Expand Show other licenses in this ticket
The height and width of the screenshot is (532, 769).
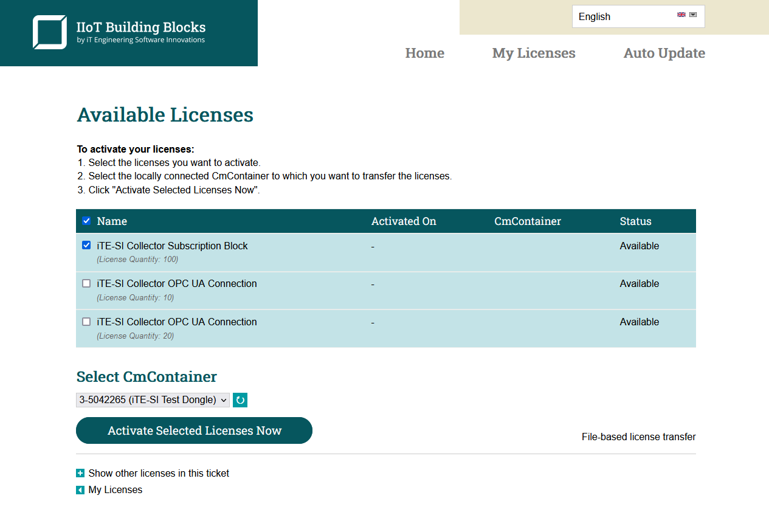(x=159, y=473)
